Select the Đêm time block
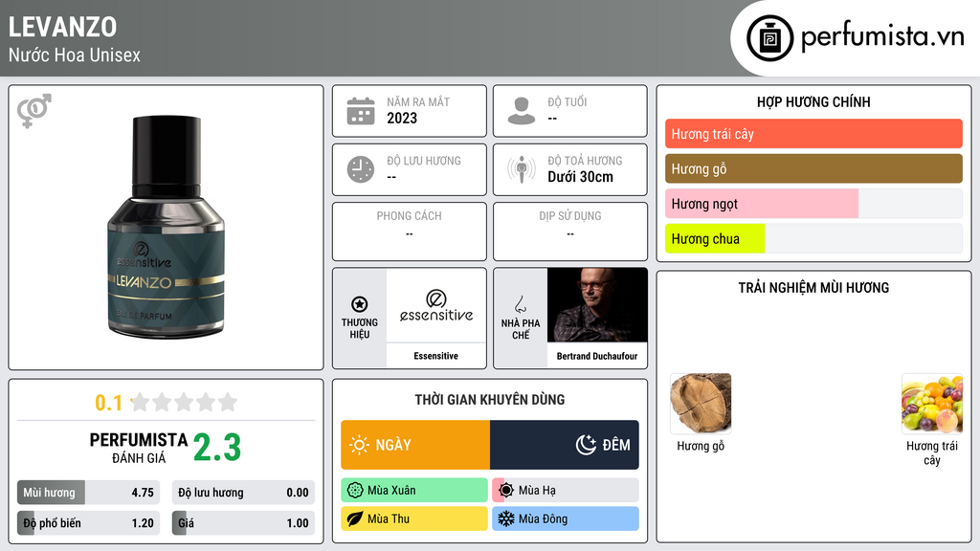This screenshot has height=551, width=980. click(565, 445)
